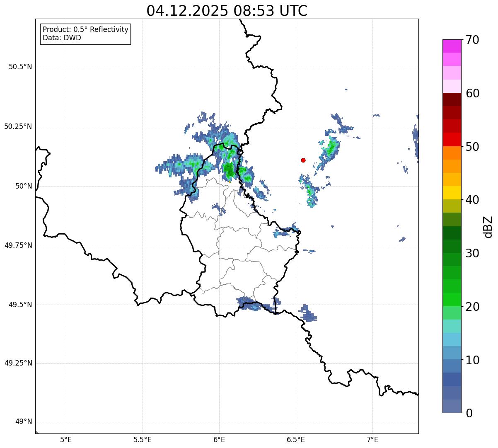Click the bright red colorbar swatch near 50
The image size is (498, 448).
(452, 139)
